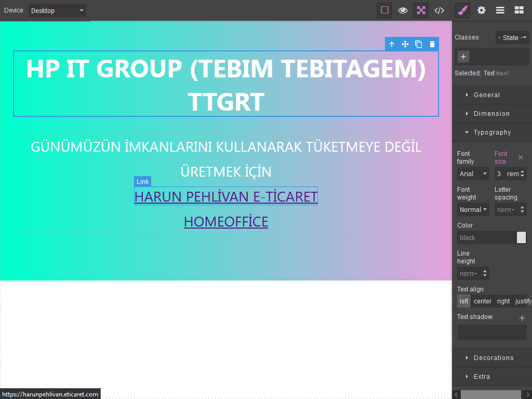Click the Line height input field
The height and width of the screenshot is (399, 532).
click(469, 273)
